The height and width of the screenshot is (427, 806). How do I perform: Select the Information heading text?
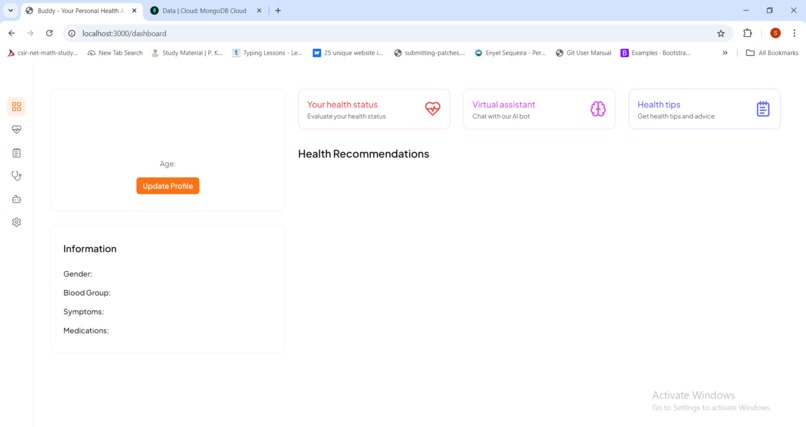tap(90, 249)
